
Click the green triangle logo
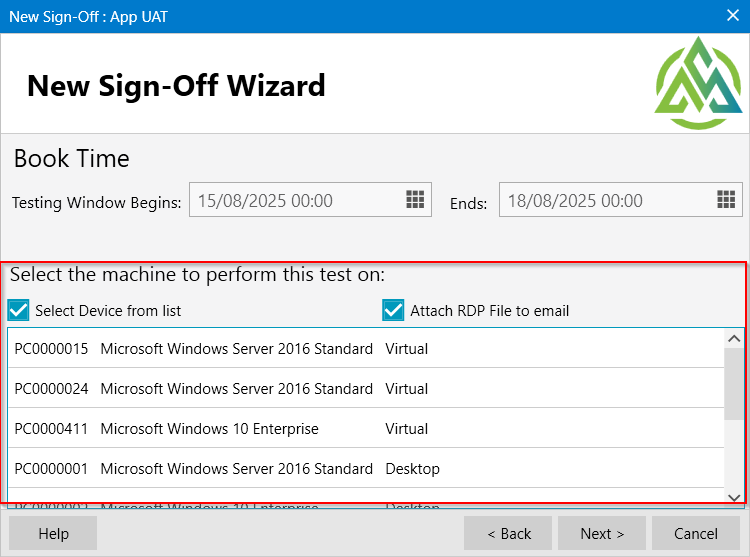[x=698, y=83]
